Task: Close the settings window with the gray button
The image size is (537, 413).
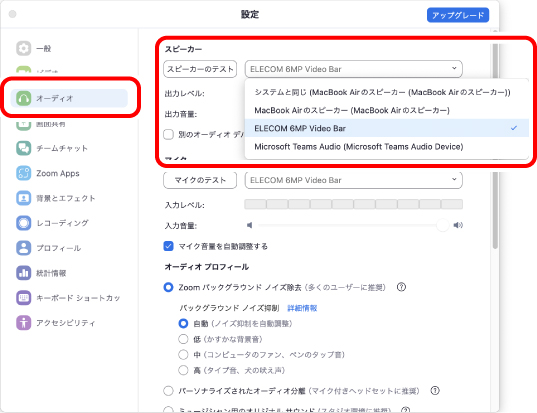Action: coord(13,14)
